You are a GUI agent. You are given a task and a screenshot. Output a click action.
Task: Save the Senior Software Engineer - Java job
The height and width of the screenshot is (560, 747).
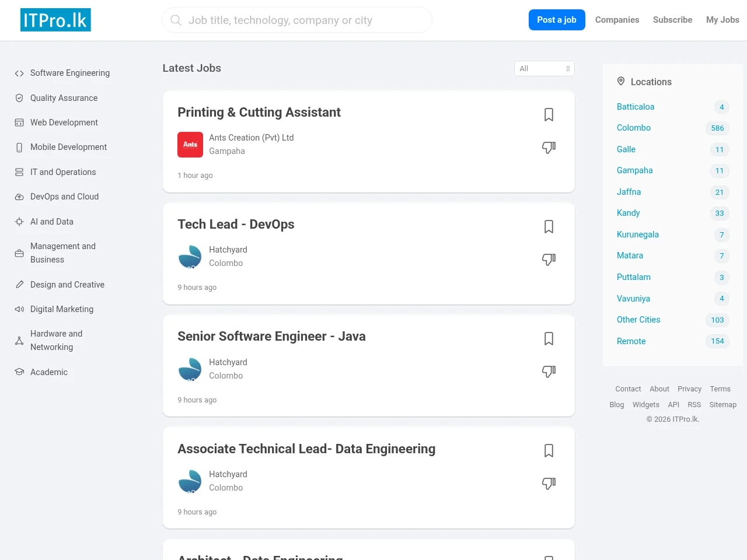coord(549,338)
